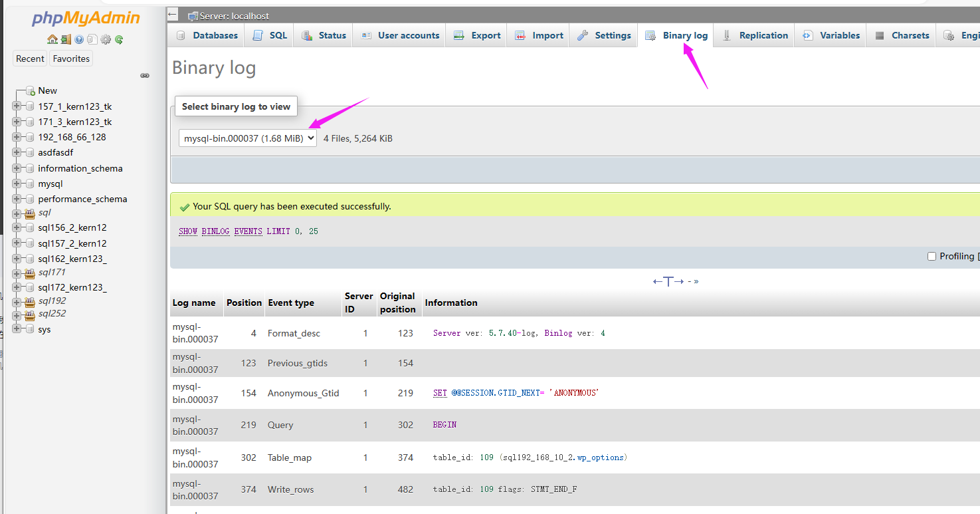This screenshot has width=980, height=514.
Task: Enable the Profiling checkbox
Action: [931, 257]
